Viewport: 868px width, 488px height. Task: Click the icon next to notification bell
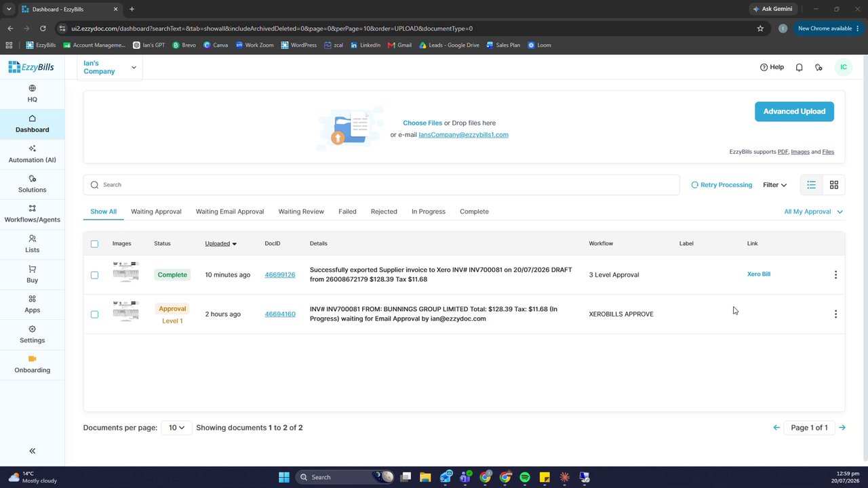tap(818, 67)
